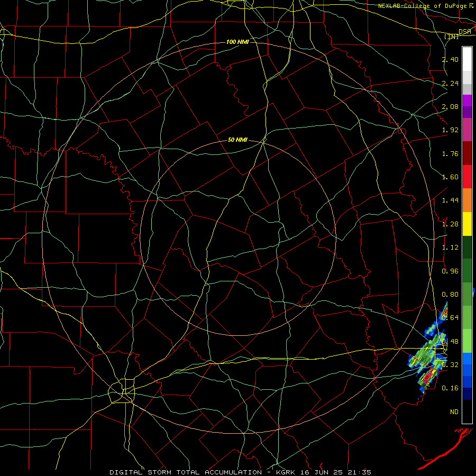Click the 2.08 legend value
This screenshot has height=476, width=476.
(x=450, y=106)
